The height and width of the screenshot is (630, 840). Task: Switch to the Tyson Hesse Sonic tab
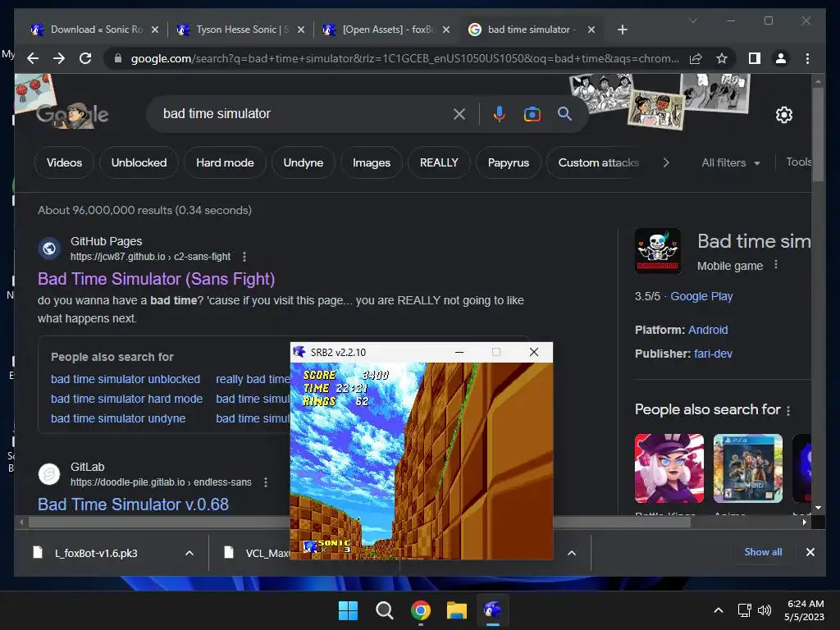tap(241, 30)
